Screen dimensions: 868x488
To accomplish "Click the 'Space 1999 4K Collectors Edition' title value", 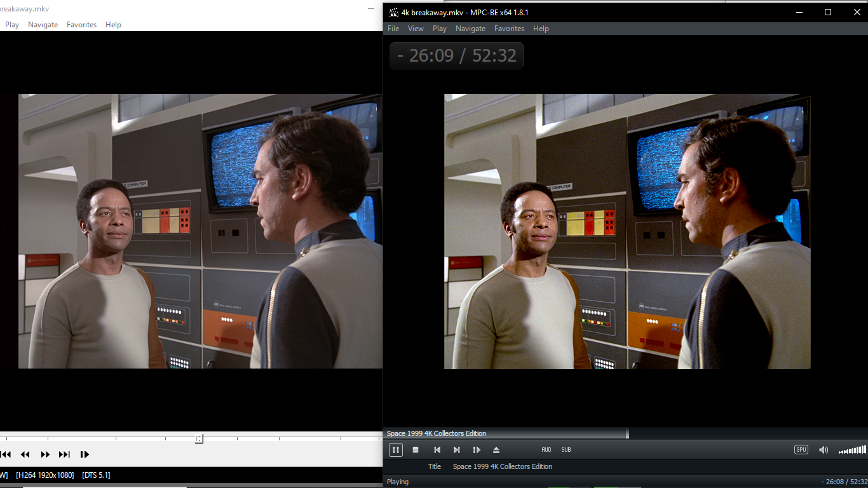I will [x=502, y=466].
